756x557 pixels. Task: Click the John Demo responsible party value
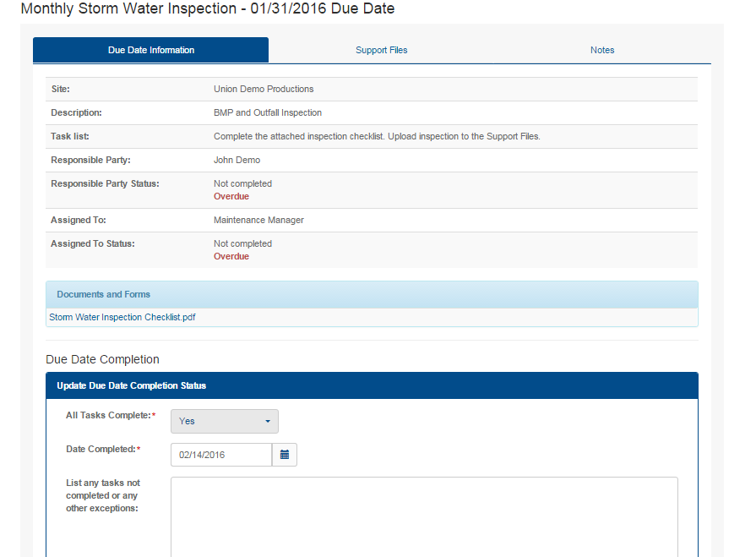237,160
